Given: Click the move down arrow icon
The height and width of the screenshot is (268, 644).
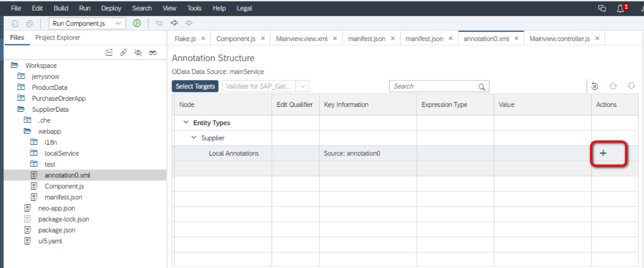Looking at the screenshot, I should pos(631,86).
